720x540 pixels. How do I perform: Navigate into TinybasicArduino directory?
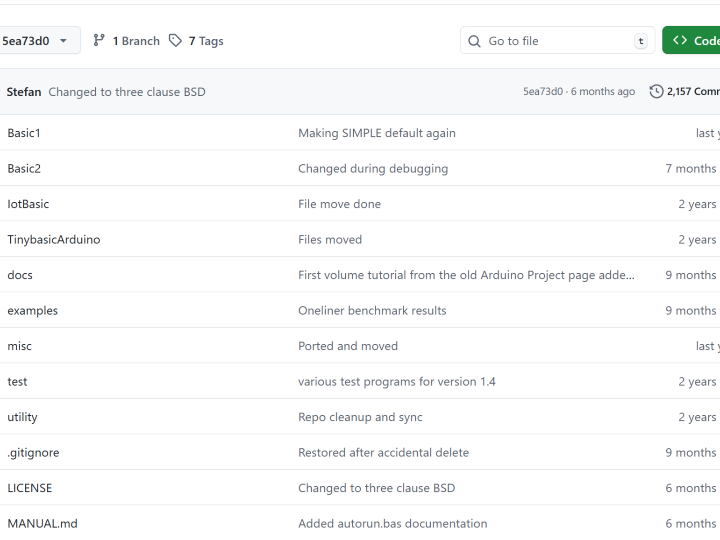[54, 240]
